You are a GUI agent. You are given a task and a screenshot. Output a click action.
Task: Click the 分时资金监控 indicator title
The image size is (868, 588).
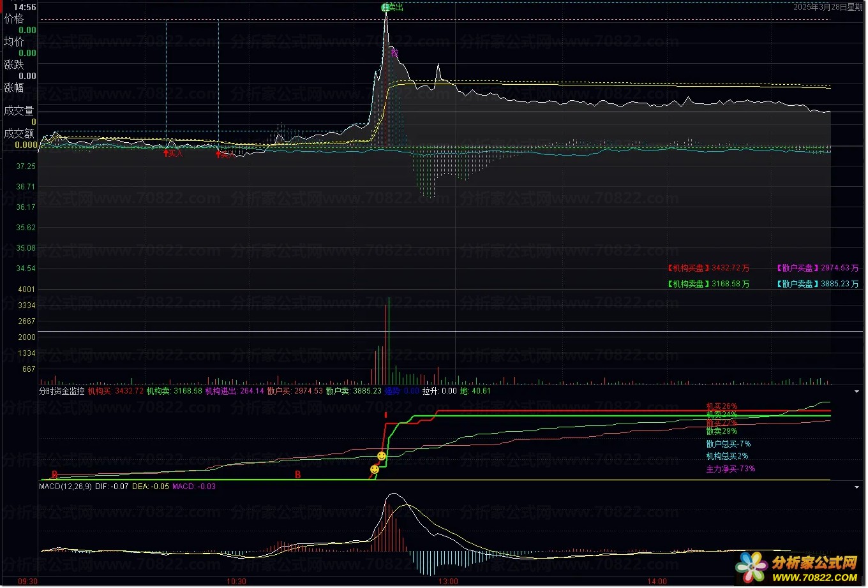62,391
